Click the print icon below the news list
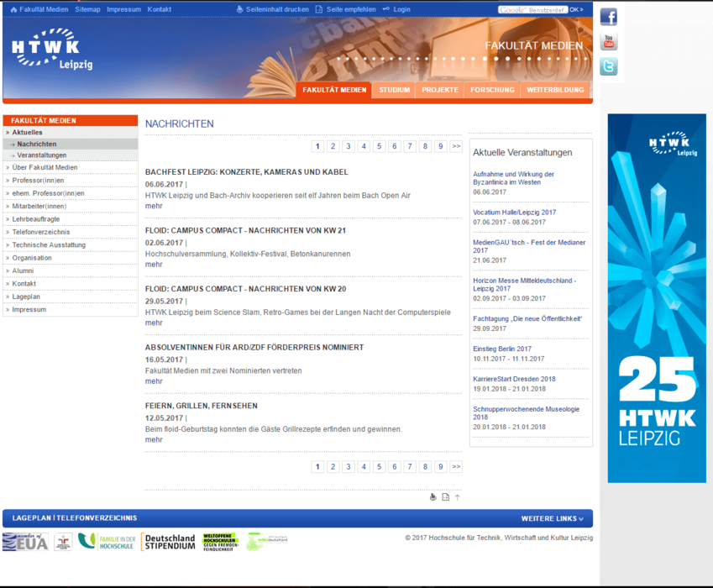The width and height of the screenshot is (713, 588). pos(433,497)
